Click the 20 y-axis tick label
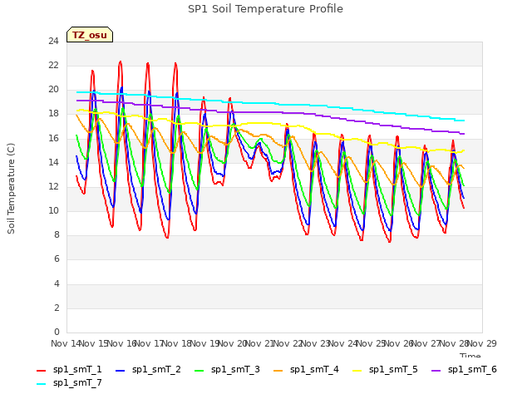Screen dimensions: 532x399 click(x=53, y=90)
